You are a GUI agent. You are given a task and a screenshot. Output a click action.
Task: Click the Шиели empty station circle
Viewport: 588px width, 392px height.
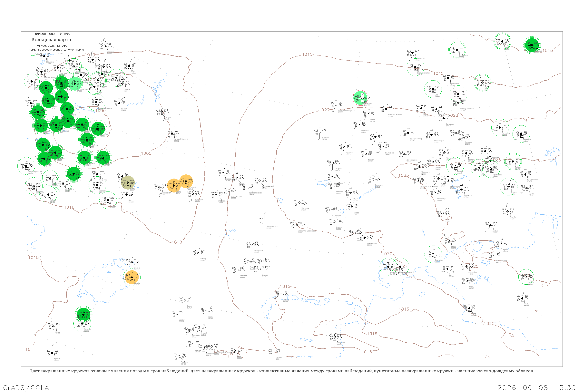(177, 314)
